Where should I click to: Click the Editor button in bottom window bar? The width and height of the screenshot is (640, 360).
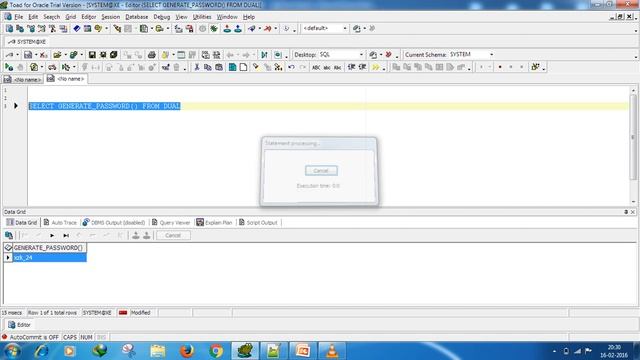click(x=19, y=325)
